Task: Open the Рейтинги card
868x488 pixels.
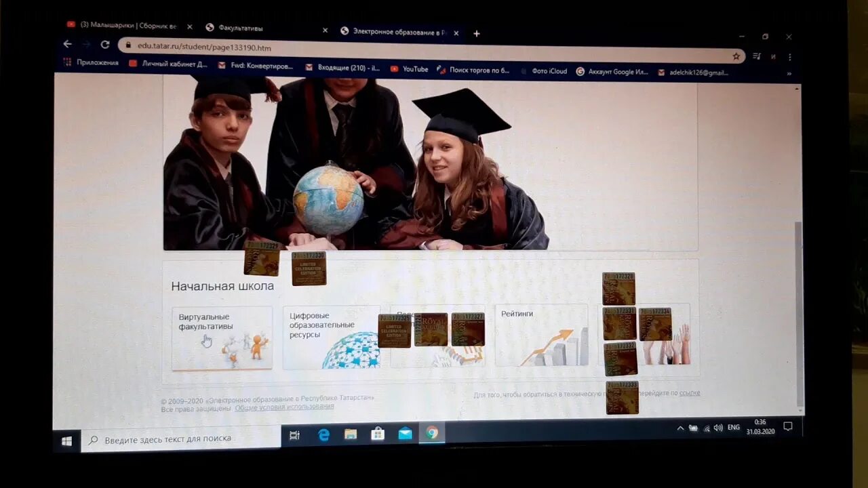Action: pyautogui.click(x=541, y=335)
